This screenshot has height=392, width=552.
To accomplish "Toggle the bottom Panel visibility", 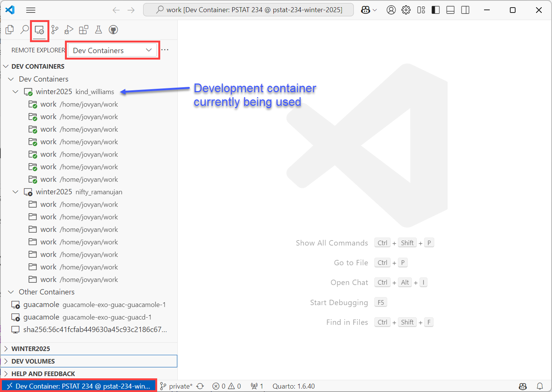I will point(450,10).
